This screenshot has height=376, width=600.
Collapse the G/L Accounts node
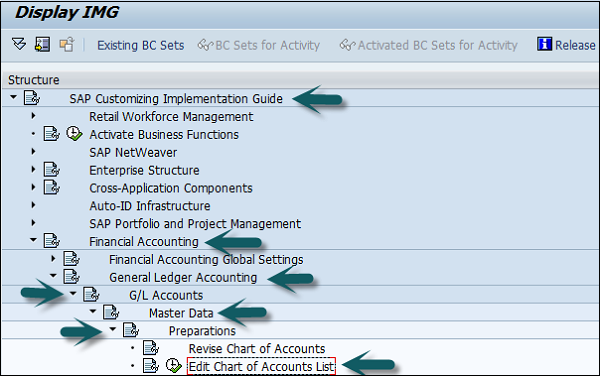[x=73, y=293]
